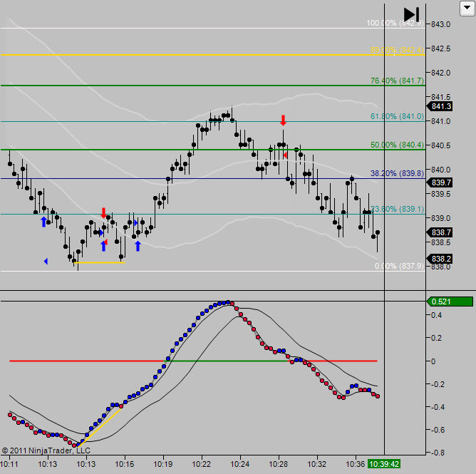Click the skip-to-end playback icon

(411, 14)
